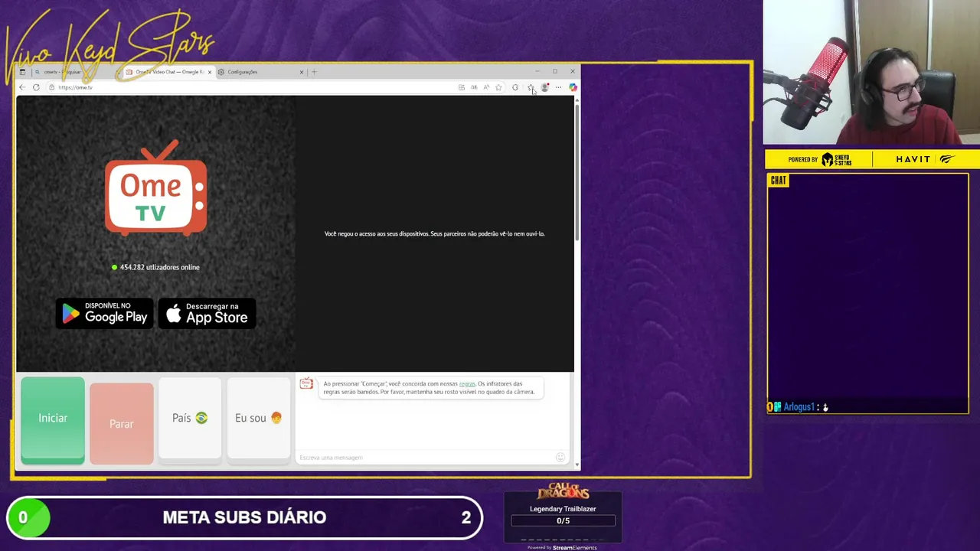
Task: Click the META SUBS DIÁRIO progress bar
Action: [245, 517]
